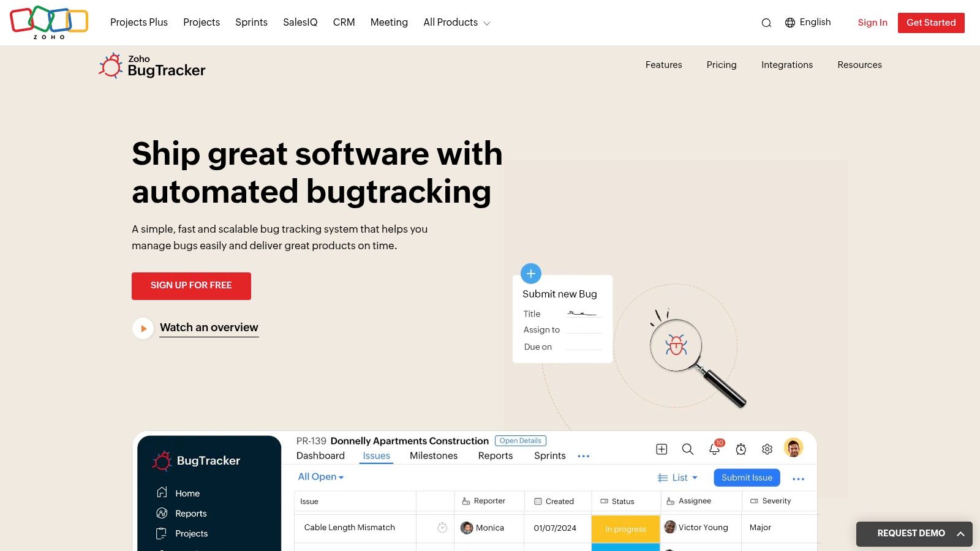
Task: Go to the Features page
Action: click(663, 65)
